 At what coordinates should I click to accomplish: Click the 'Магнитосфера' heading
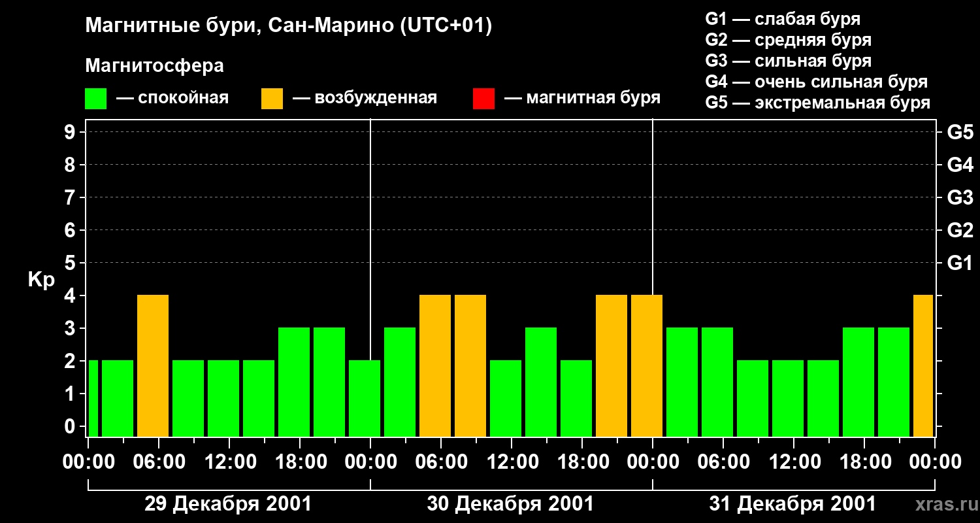coord(154,66)
